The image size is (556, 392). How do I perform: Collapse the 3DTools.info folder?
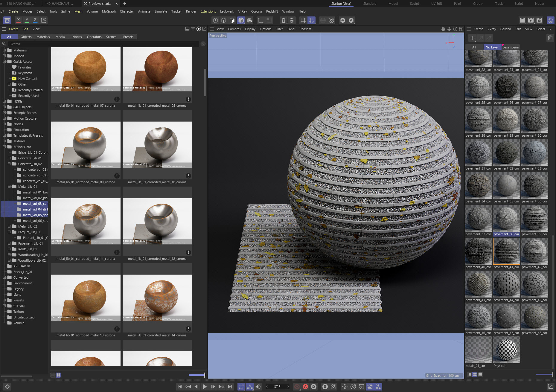pos(4,147)
